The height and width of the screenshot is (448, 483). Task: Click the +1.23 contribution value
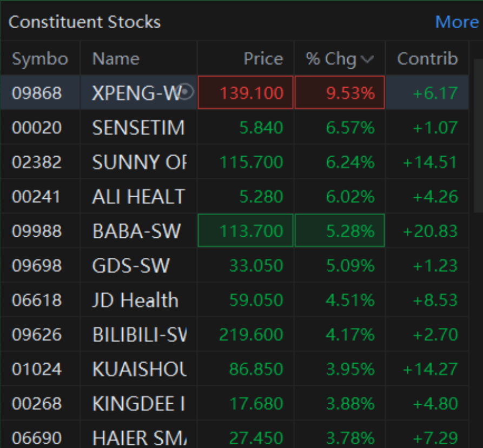pyautogui.click(x=435, y=265)
